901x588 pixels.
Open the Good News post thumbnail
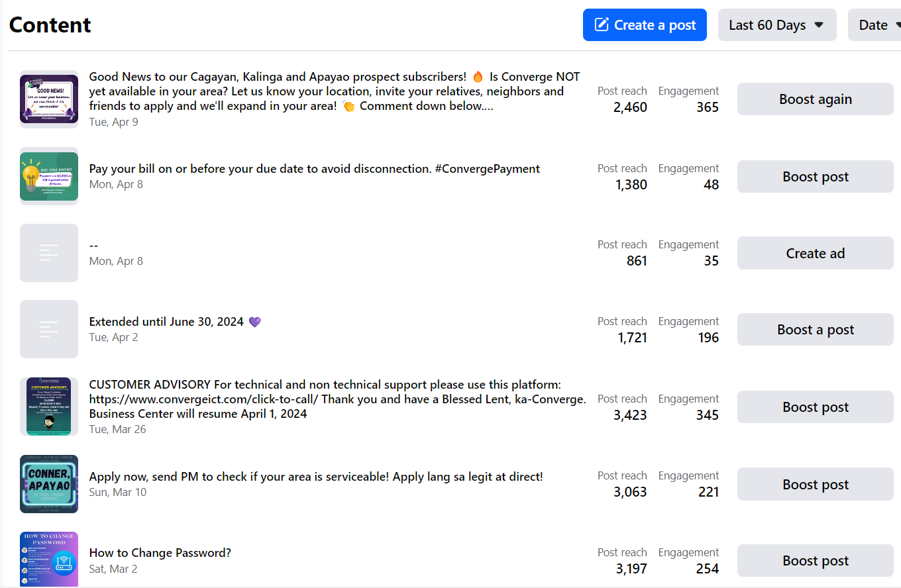pos(49,99)
